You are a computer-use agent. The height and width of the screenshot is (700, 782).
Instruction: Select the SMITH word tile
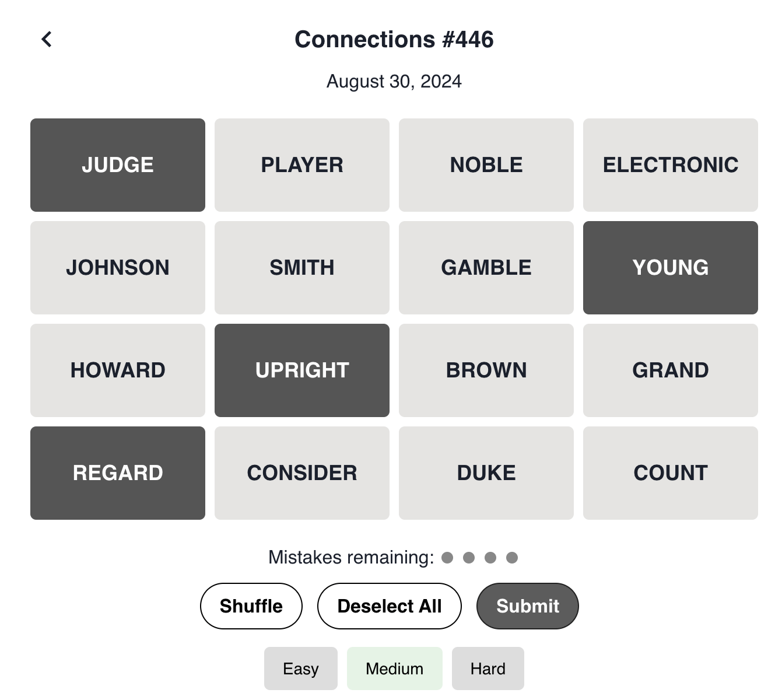[301, 267]
